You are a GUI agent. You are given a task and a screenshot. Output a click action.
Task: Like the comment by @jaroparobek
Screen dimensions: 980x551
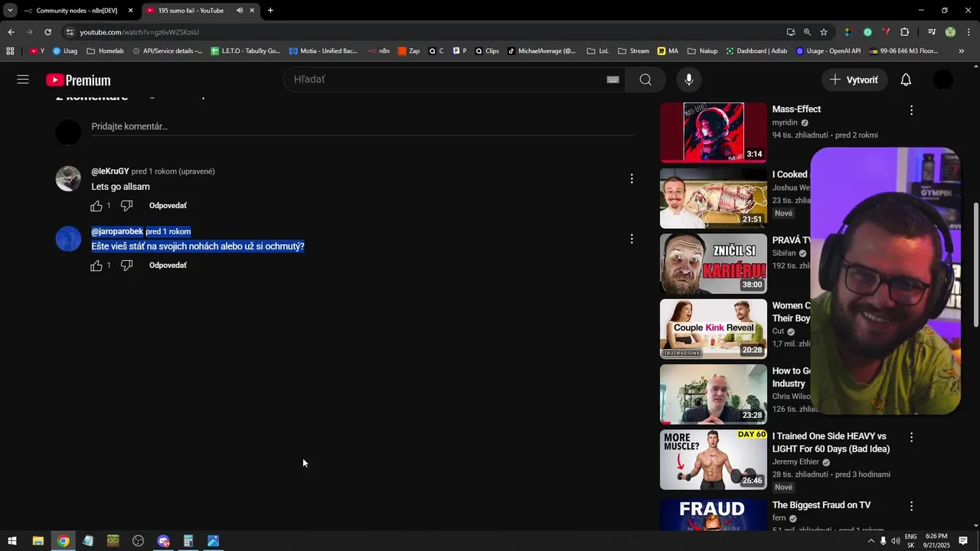click(x=96, y=266)
